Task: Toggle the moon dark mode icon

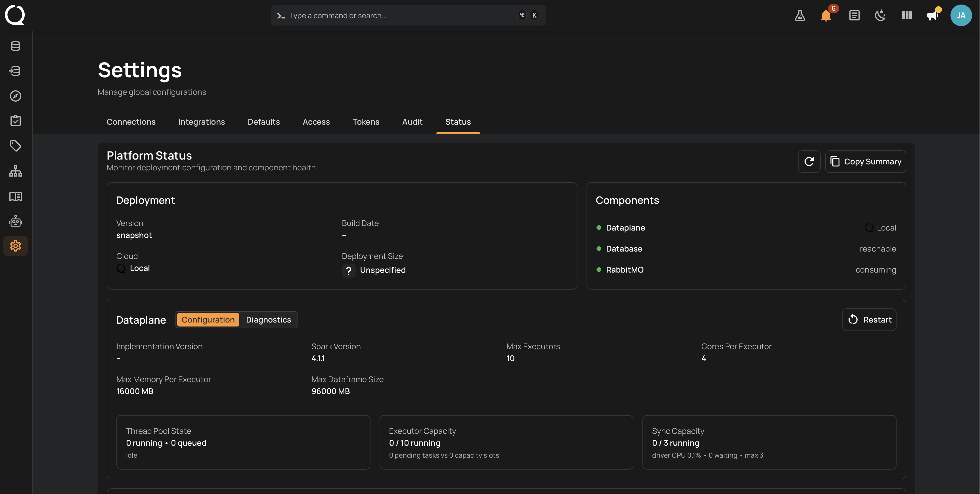Action: pos(880,15)
